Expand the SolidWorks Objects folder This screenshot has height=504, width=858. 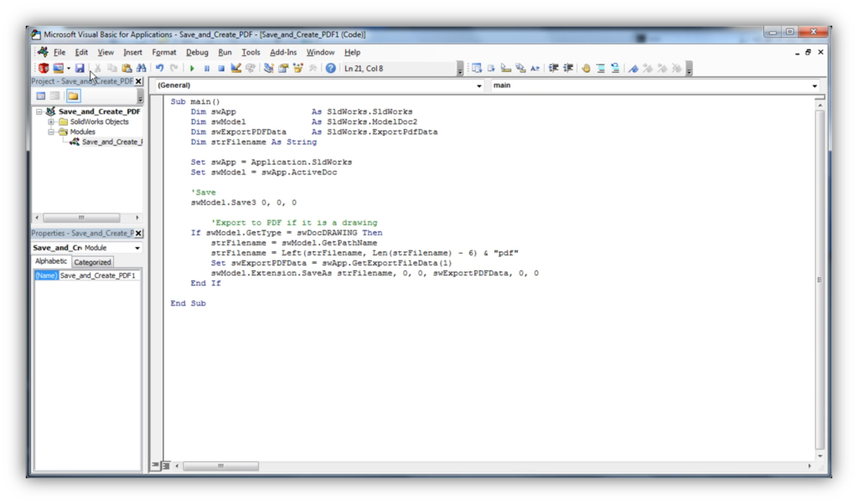[x=51, y=122]
